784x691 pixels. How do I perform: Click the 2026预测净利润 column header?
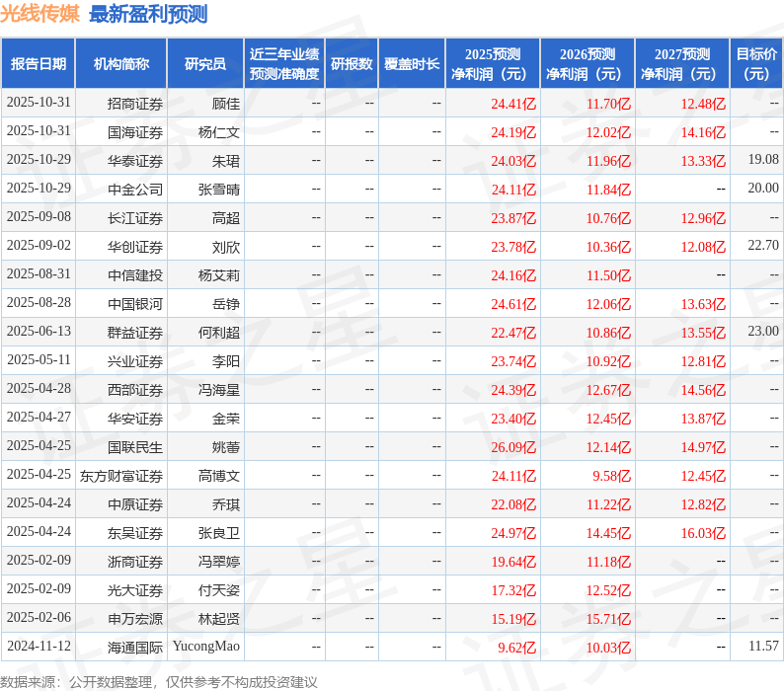click(x=588, y=64)
